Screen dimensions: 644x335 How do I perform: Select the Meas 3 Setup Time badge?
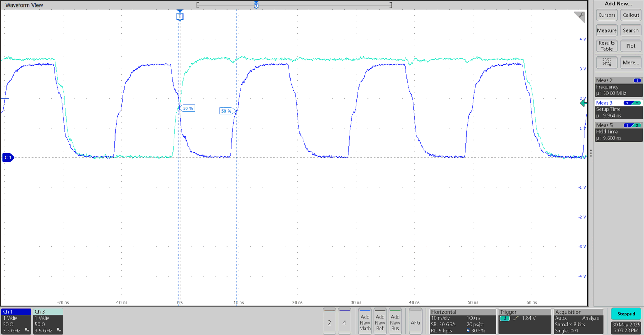click(618, 109)
